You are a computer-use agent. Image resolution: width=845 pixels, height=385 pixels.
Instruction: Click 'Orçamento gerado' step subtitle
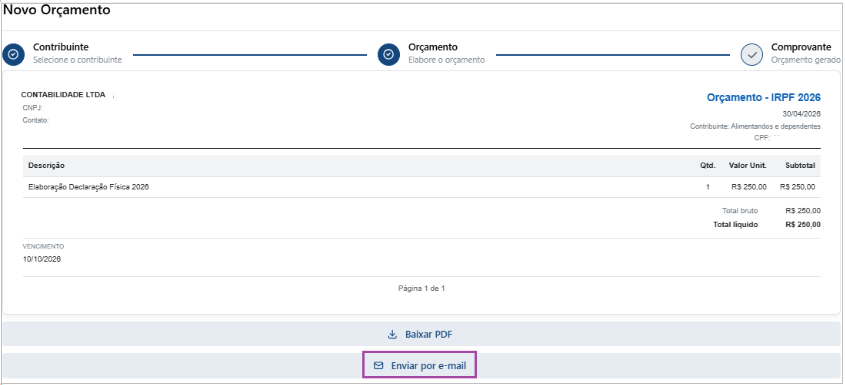tap(806, 60)
